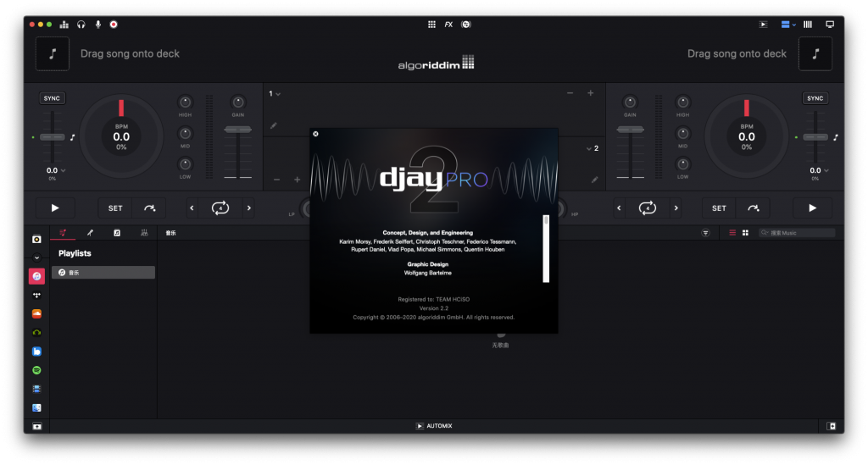868x465 pixels.
Task: Open the video mode icon in title bar
Action: tap(764, 25)
